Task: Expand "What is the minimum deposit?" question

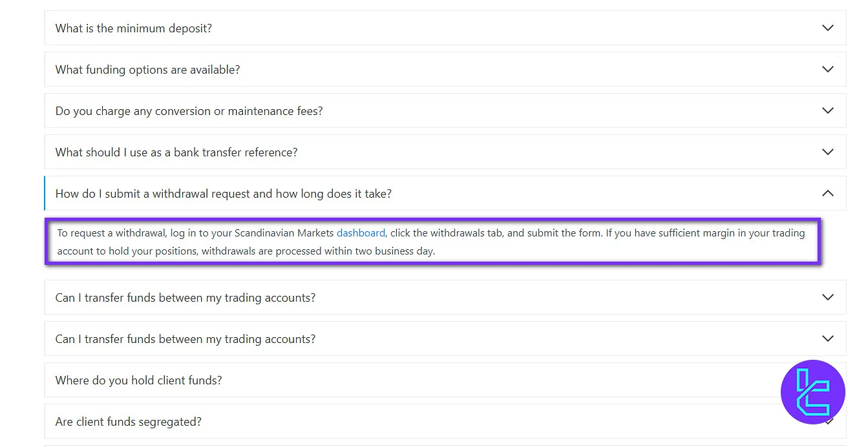Action: [134, 28]
